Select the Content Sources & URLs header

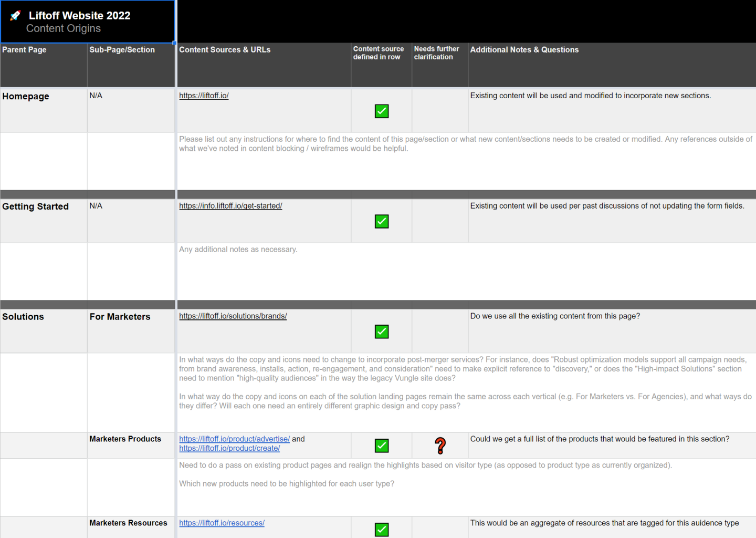264,65
